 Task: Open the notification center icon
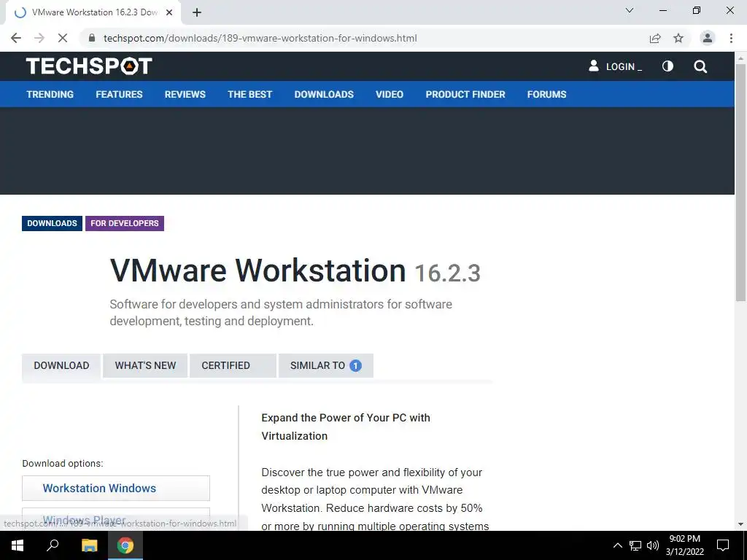tap(723, 545)
